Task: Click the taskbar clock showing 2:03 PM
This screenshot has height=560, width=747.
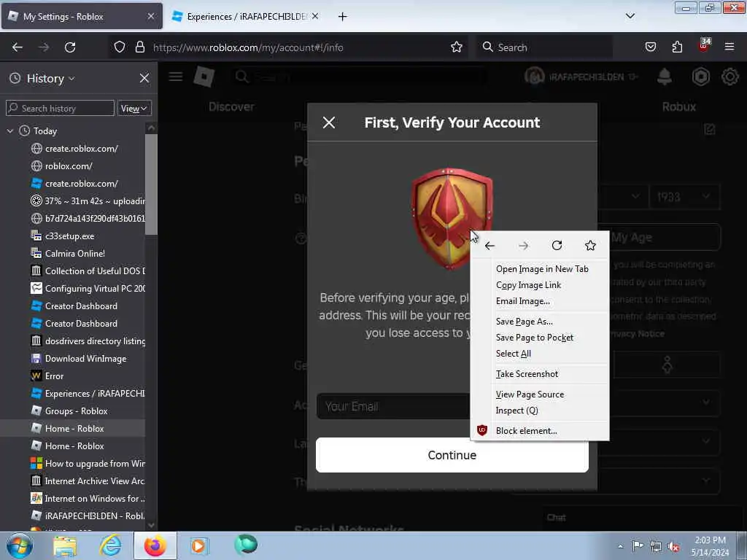Action: [710, 546]
